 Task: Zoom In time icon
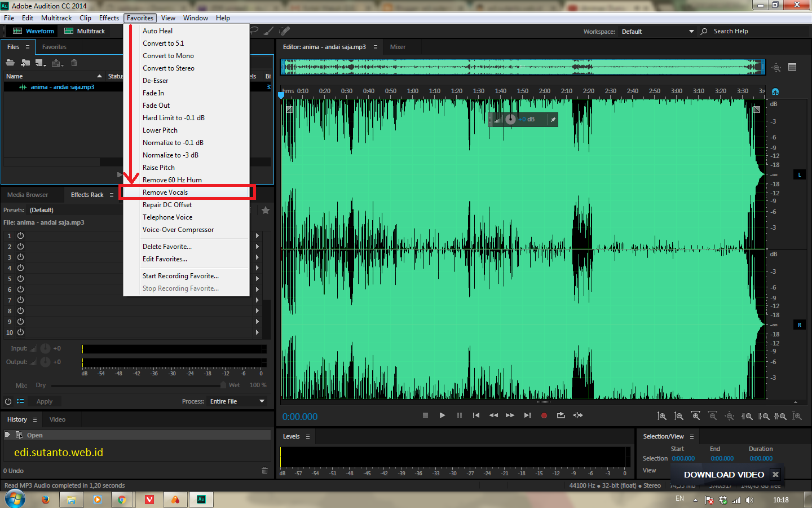click(696, 416)
